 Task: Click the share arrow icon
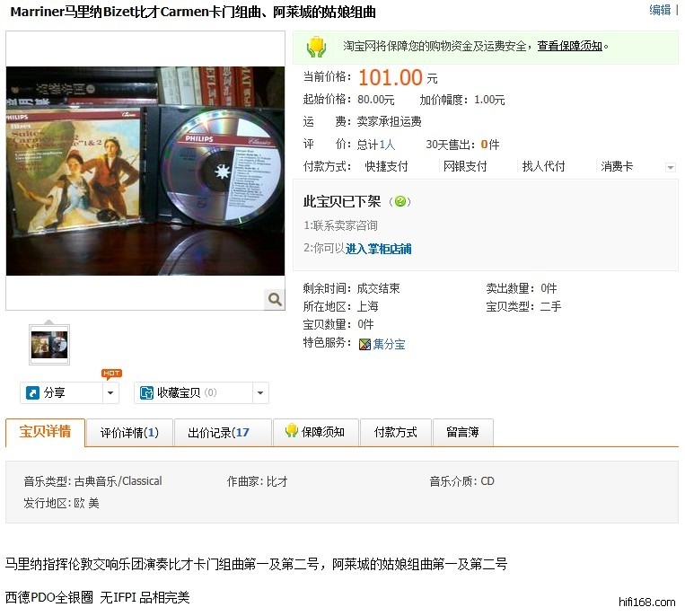click(x=32, y=392)
